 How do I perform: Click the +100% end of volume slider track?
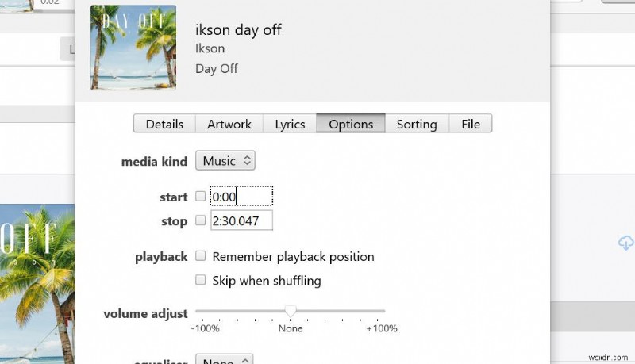383,311
